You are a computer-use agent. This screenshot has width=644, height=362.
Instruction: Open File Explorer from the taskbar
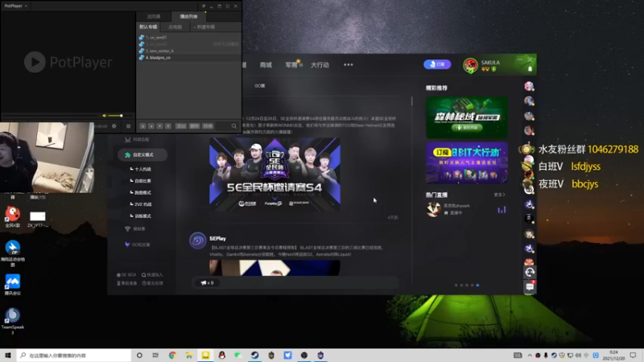(189, 356)
